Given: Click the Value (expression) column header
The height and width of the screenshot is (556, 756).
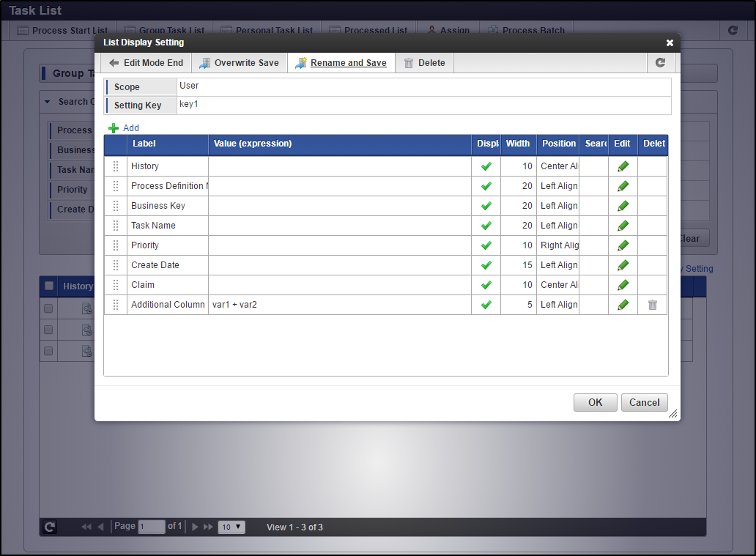Looking at the screenshot, I should [340, 144].
